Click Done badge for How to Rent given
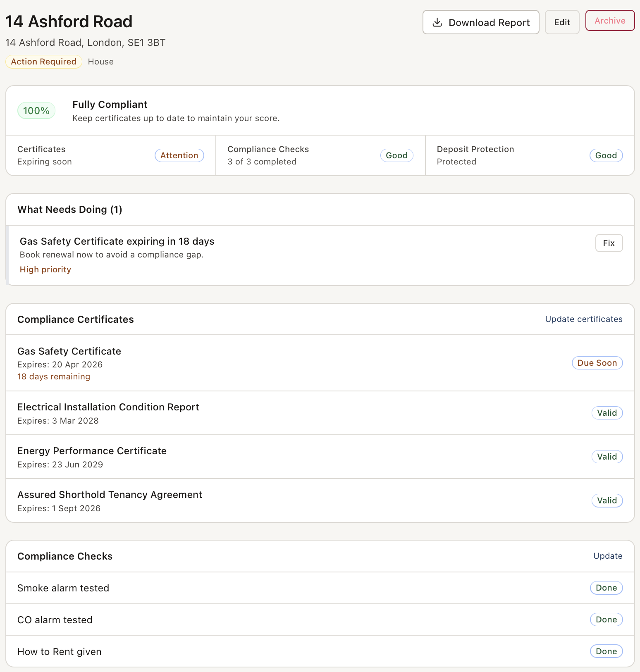Viewport: 640px width, 672px height. click(x=606, y=651)
